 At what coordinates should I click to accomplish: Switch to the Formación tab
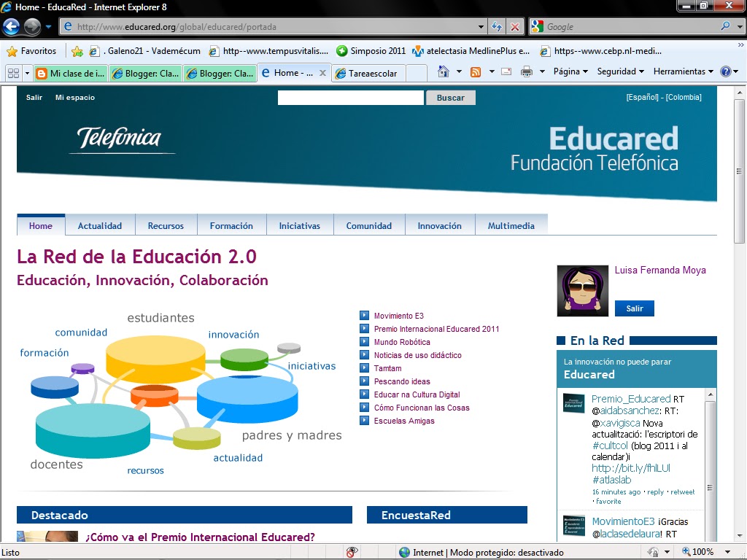[232, 225]
